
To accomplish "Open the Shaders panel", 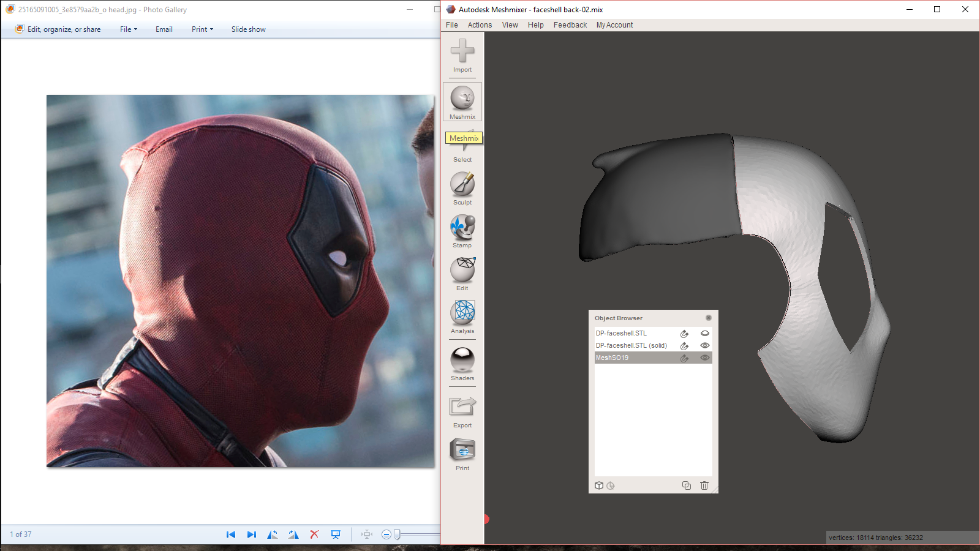I will coord(462,364).
